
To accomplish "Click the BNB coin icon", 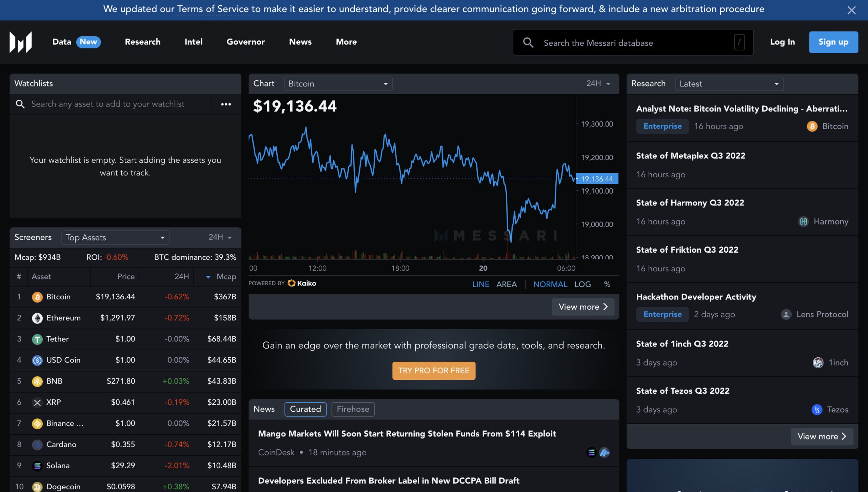I will point(37,381).
